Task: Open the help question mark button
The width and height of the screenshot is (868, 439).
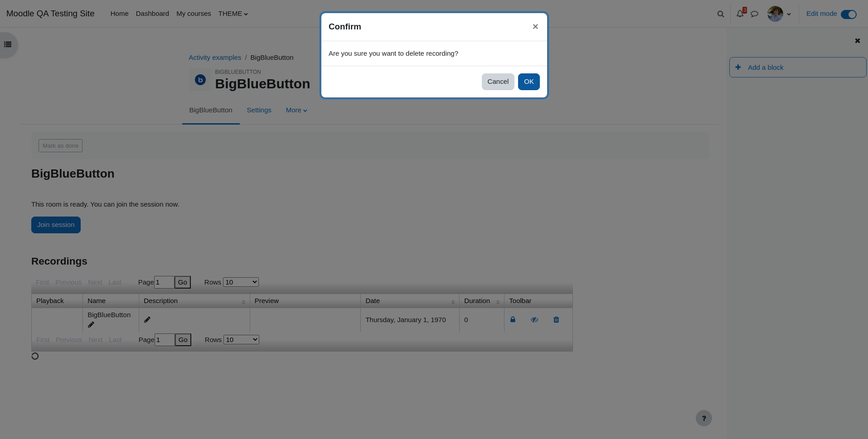Action: click(704, 418)
